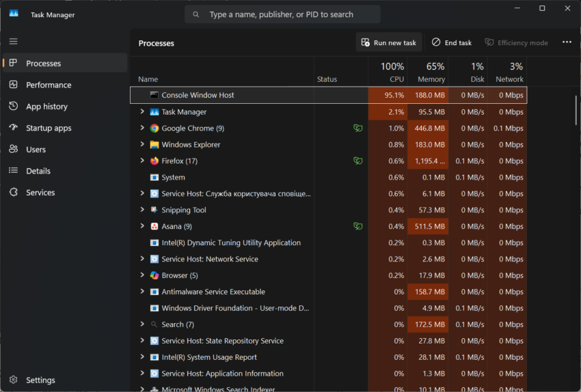Click the Processes icon in sidebar
Image resolution: width=581 pixels, height=392 pixels.
click(14, 63)
